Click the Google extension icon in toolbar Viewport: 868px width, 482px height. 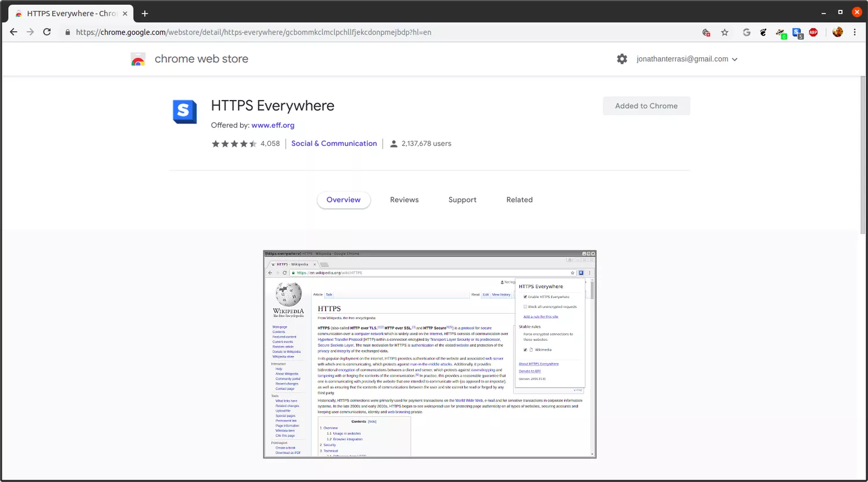tap(746, 32)
